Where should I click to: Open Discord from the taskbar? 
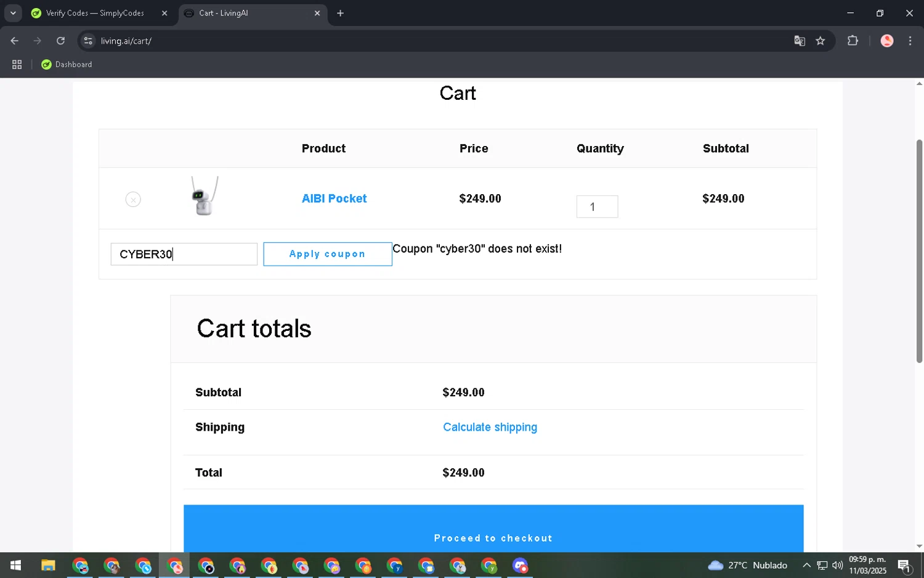click(x=520, y=565)
